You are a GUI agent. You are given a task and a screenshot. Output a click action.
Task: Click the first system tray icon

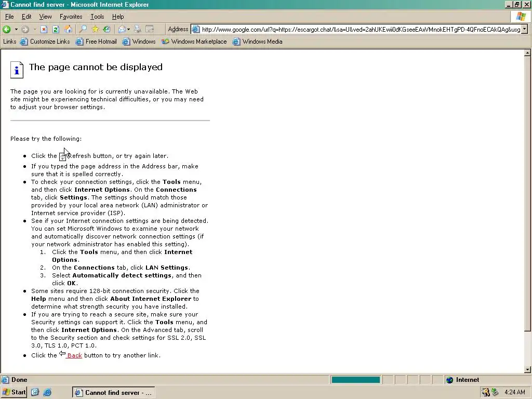tap(486, 392)
